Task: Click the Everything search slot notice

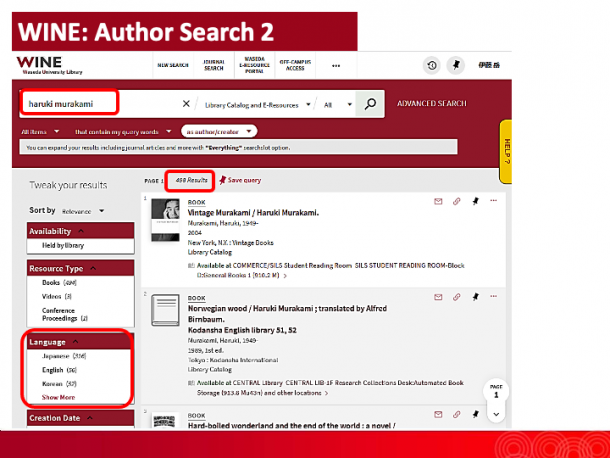Action: click(238, 147)
